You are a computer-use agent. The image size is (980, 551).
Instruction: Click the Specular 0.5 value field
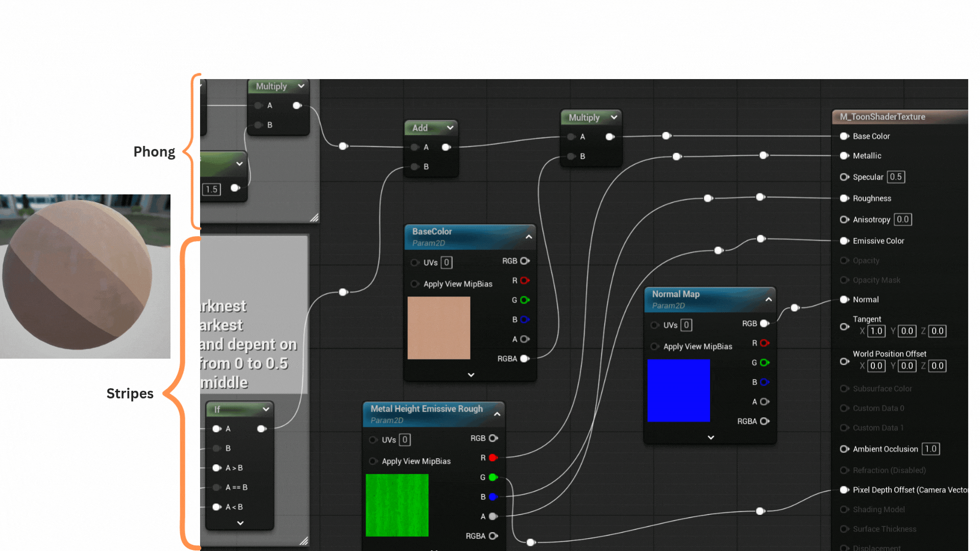pos(896,177)
